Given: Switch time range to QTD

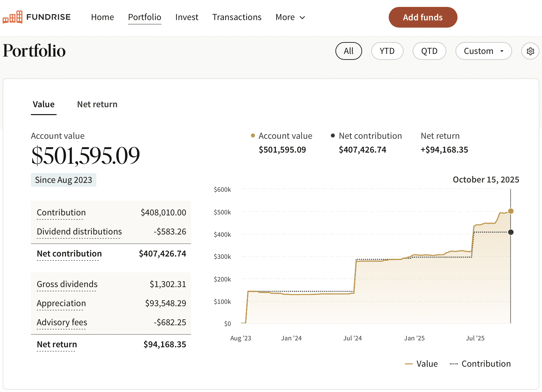Looking at the screenshot, I should 429,51.
